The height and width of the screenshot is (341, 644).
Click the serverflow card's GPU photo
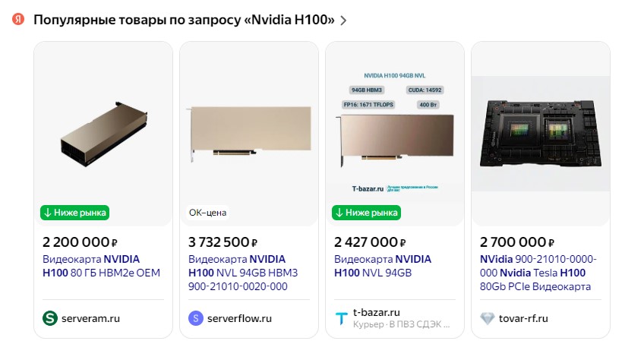pyautogui.click(x=248, y=133)
